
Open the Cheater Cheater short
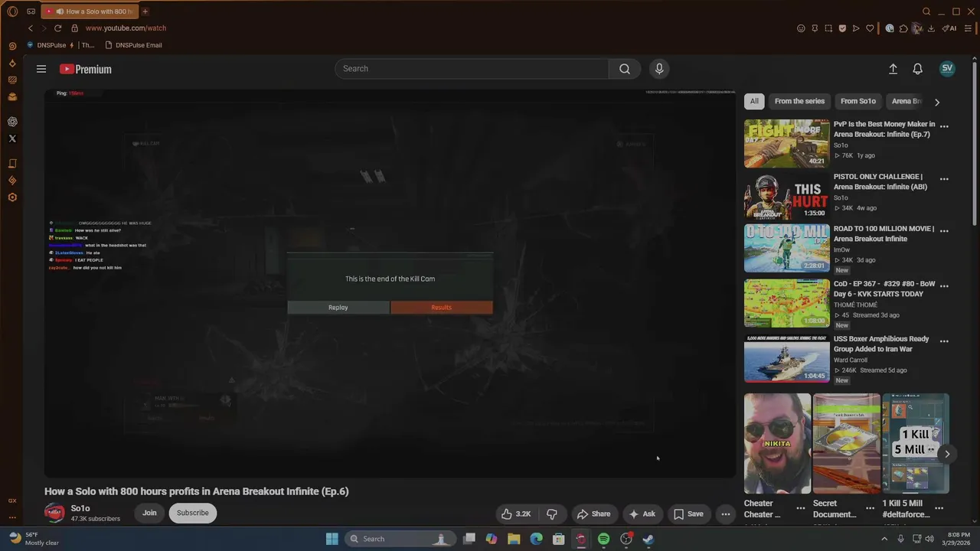(777, 444)
